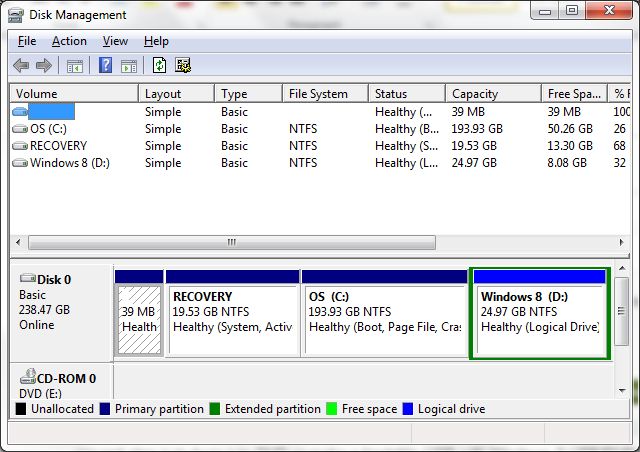Click the CD-ROM 0 drive icon
Screen dimensions: 640x452
[x=27, y=378]
